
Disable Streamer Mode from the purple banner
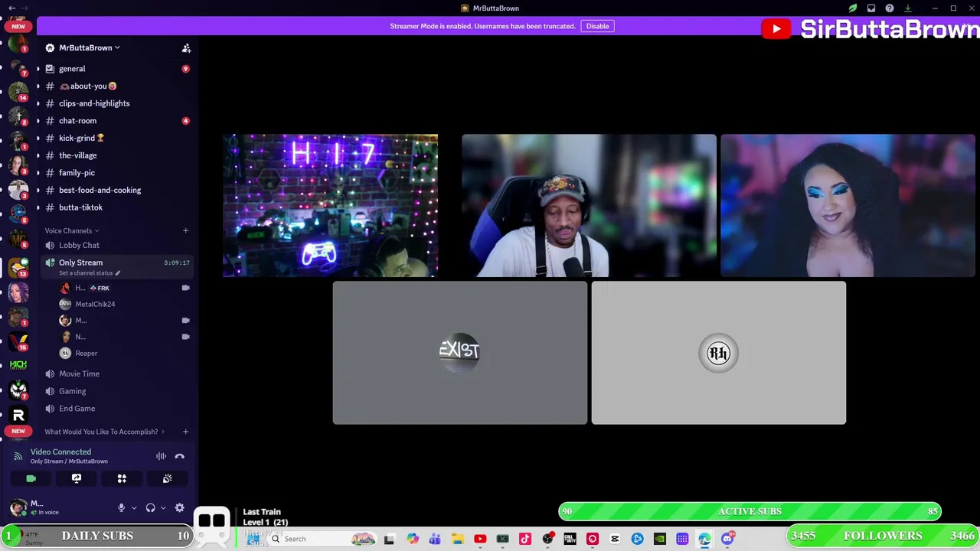(x=597, y=26)
